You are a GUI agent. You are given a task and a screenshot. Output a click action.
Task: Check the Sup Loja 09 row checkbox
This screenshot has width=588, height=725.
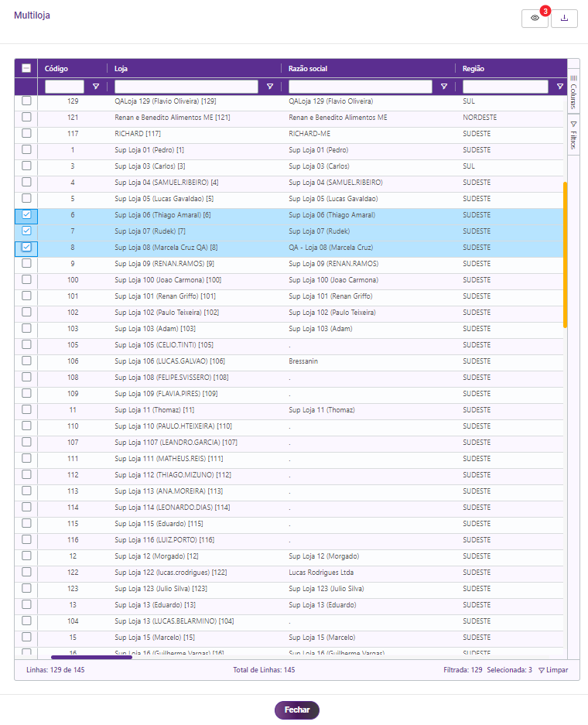point(26,263)
